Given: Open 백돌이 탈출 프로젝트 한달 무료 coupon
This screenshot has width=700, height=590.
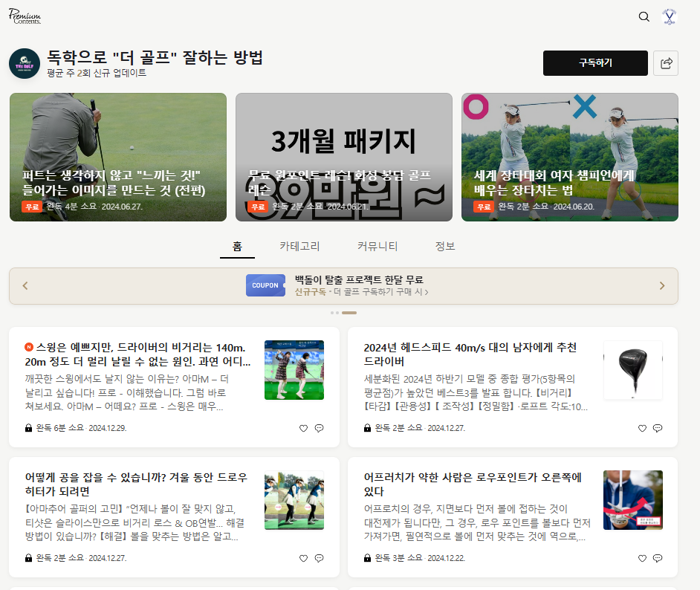Looking at the screenshot, I should point(359,280).
